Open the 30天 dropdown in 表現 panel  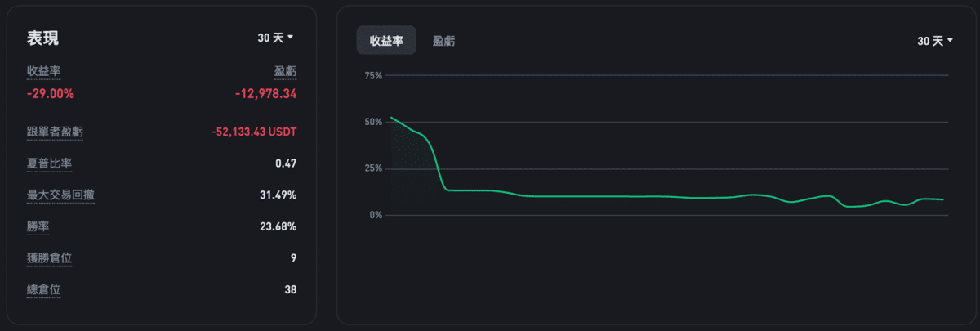275,38
